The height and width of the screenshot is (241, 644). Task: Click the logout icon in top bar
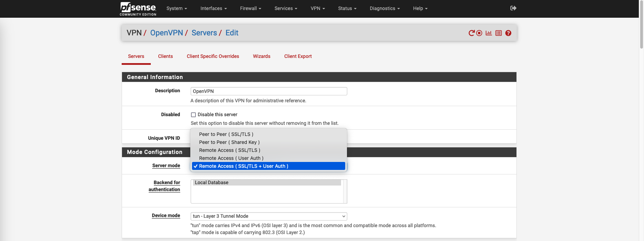[513, 8]
